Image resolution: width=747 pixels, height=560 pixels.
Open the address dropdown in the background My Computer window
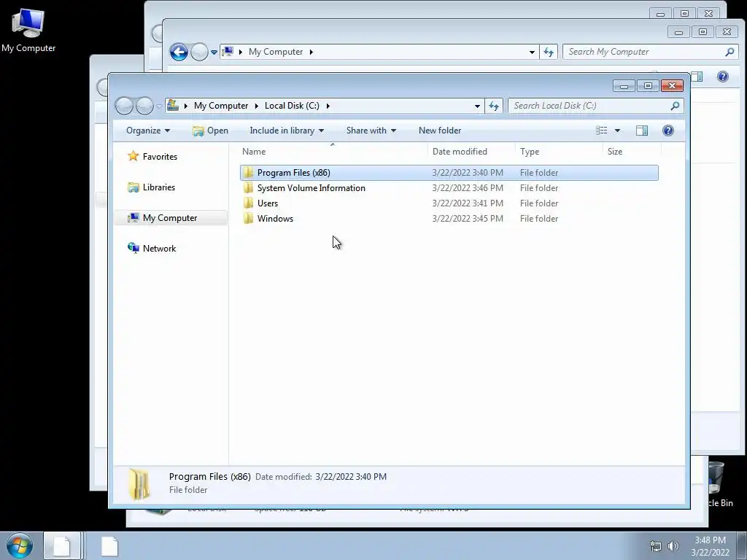(532, 52)
